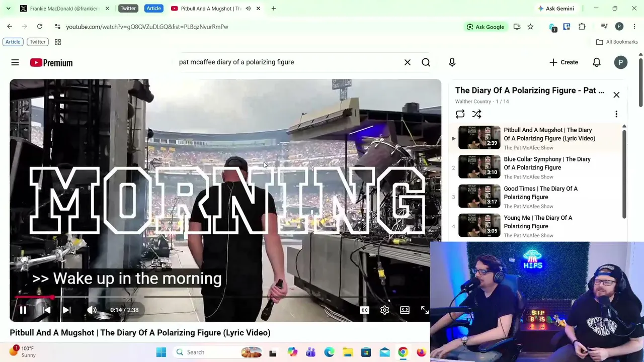Open the Twitter bookmark group chip
Viewport: 644px width, 362px height.
point(38,42)
